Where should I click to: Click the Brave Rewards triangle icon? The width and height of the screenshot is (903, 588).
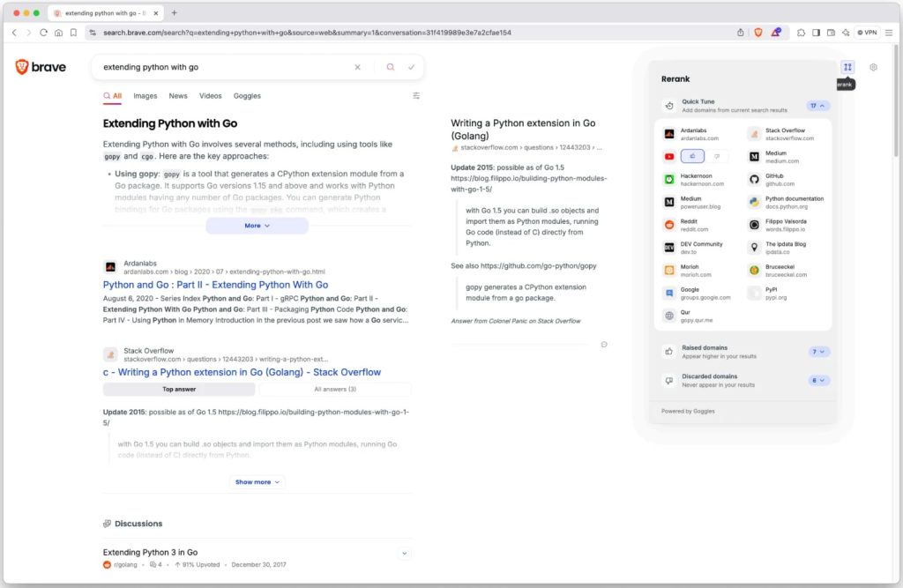(x=776, y=33)
